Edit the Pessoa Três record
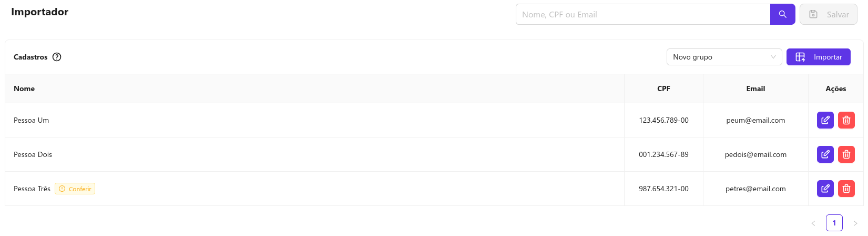 [x=825, y=189]
